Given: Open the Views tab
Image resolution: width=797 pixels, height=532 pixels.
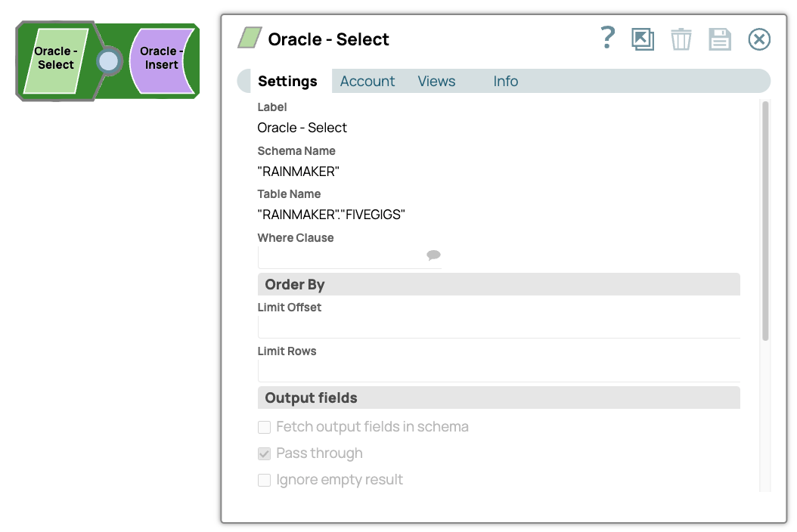Looking at the screenshot, I should [x=436, y=82].
